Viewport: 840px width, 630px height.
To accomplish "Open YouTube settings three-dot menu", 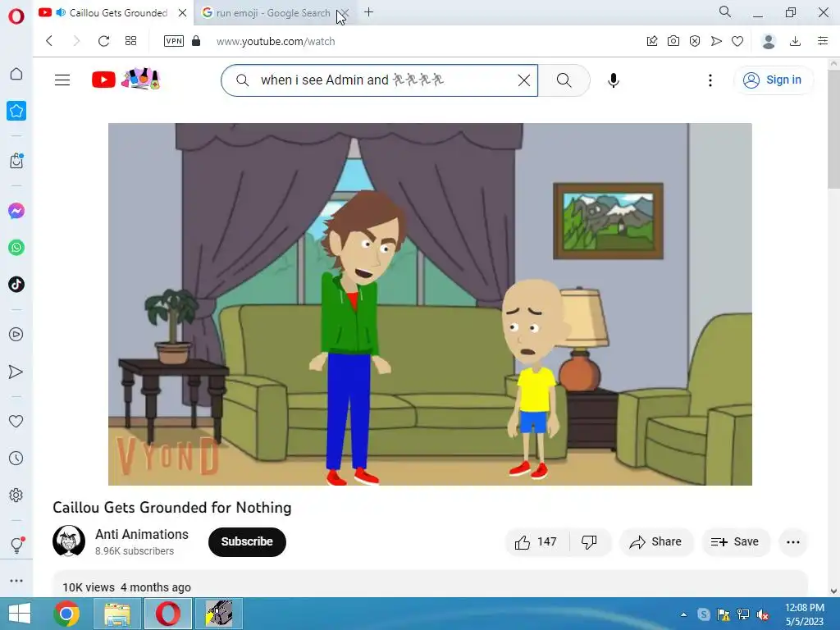I will 710,80.
